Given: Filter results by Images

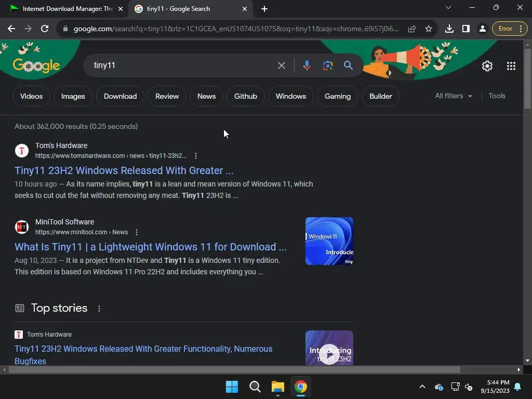Looking at the screenshot, I should coord(73,96).
